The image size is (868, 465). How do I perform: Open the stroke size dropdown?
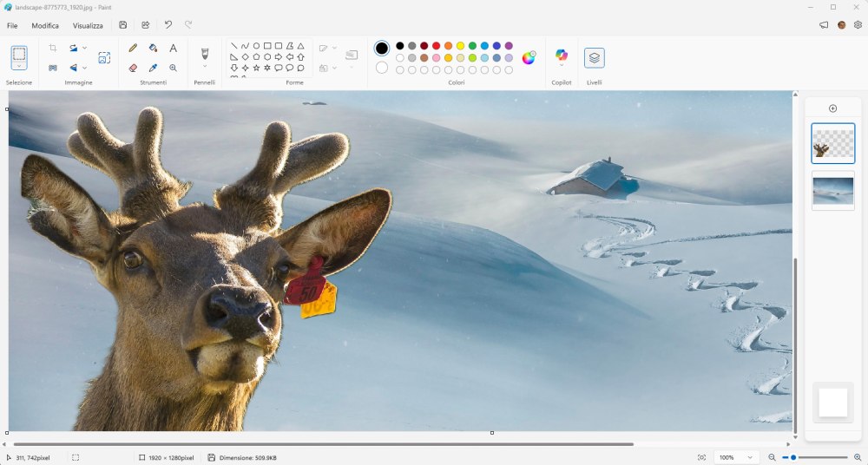(x=352, y=57)
